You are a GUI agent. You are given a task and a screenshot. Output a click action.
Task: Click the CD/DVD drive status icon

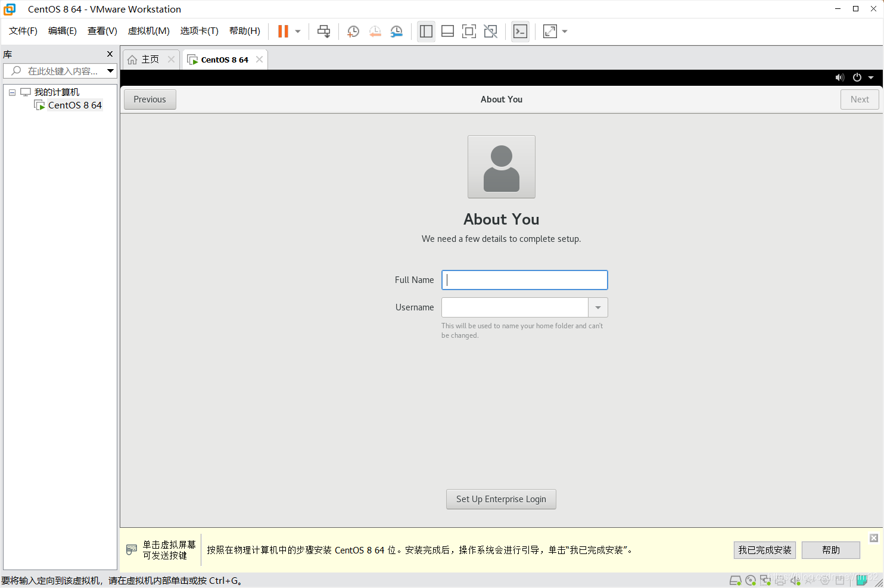(751, 580)
